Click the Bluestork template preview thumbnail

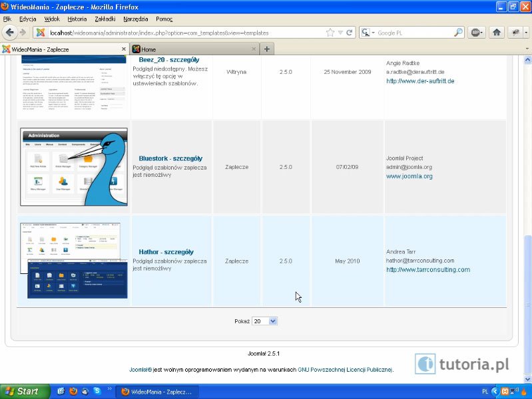(74, 167)
